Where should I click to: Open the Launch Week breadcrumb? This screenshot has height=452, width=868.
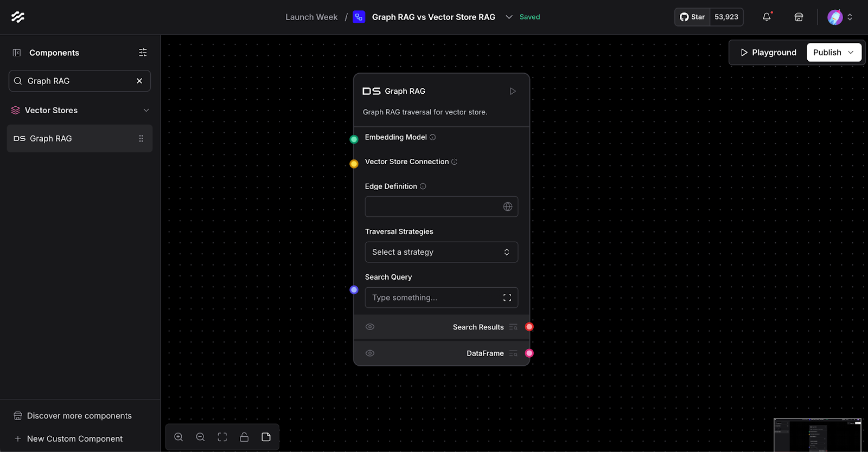pos(311,17)
